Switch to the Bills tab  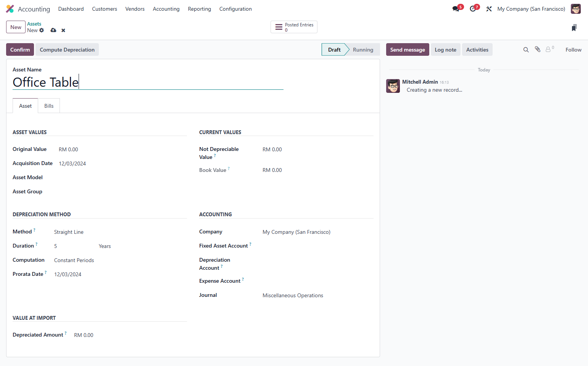click(49, 106)
